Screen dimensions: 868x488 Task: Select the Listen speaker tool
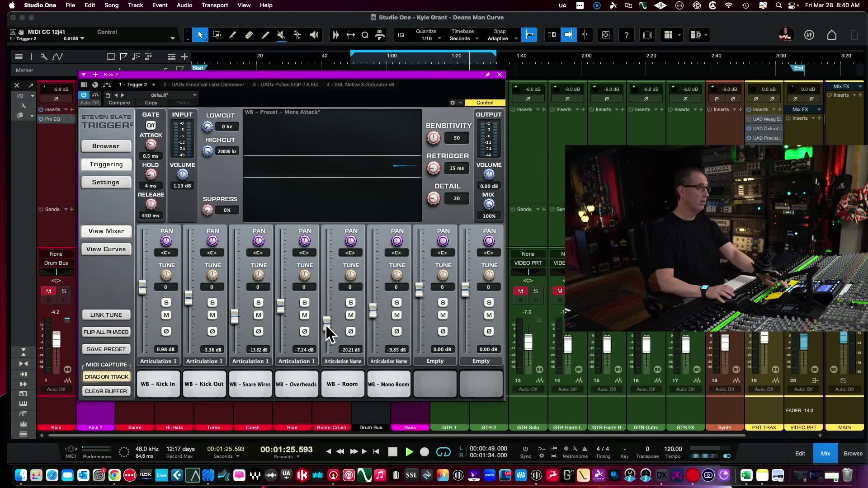point(314,35)
